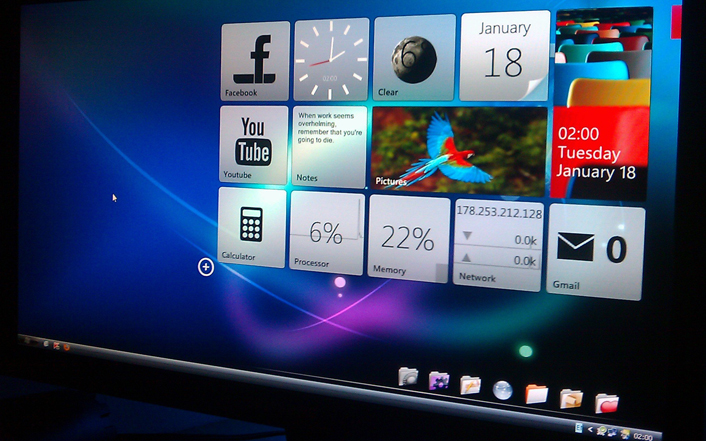Click the green badge tray icon
Screen dimensions: 706x441
pos(602,431)
